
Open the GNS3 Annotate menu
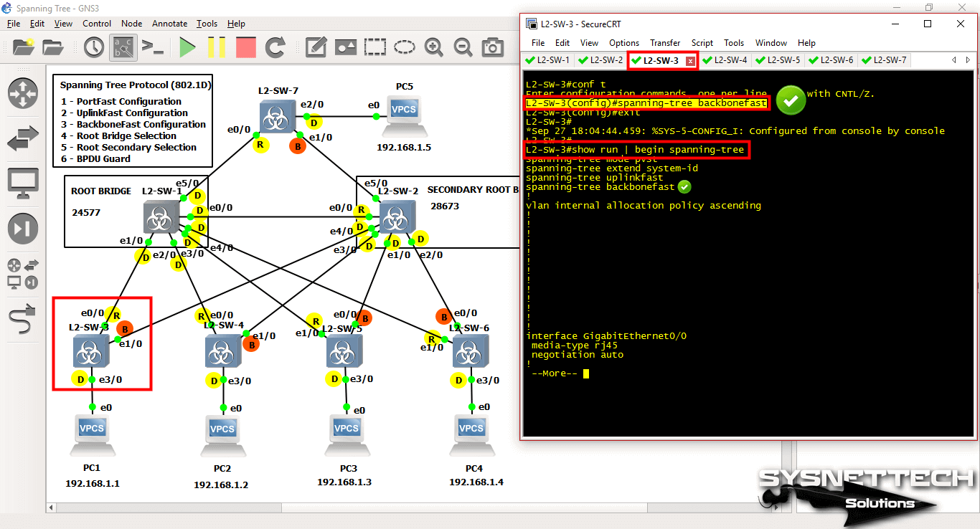point(170,24)
